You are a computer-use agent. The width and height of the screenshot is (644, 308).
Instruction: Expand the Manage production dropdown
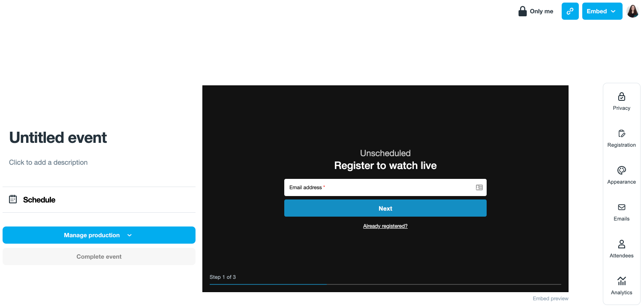(x=99, y=235)
